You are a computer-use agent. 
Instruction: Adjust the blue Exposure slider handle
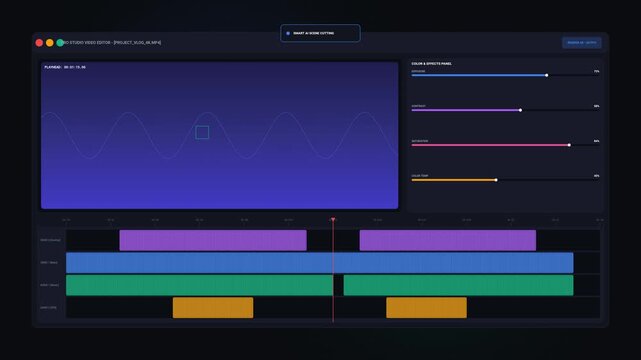pyautogui.click(x=547, y=75)
